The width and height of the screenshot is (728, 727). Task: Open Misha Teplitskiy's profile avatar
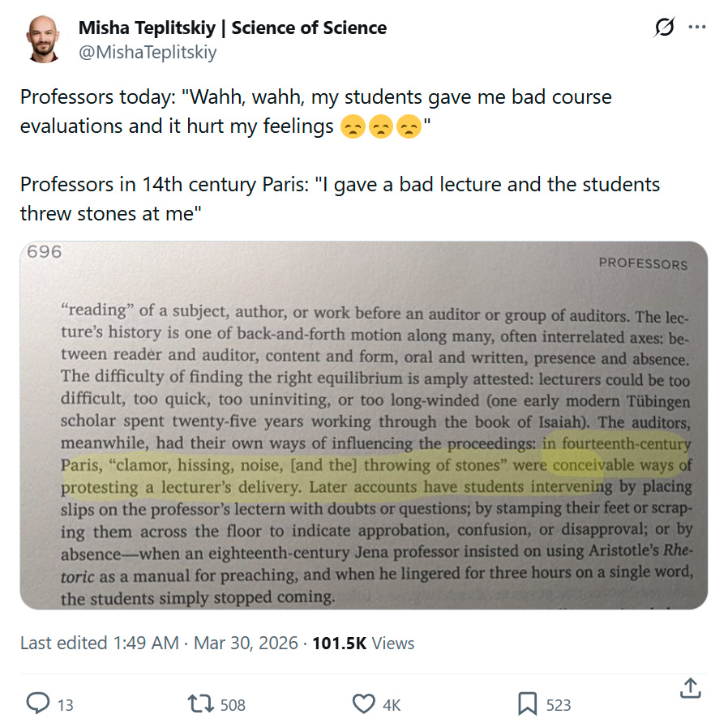[41, 38]
